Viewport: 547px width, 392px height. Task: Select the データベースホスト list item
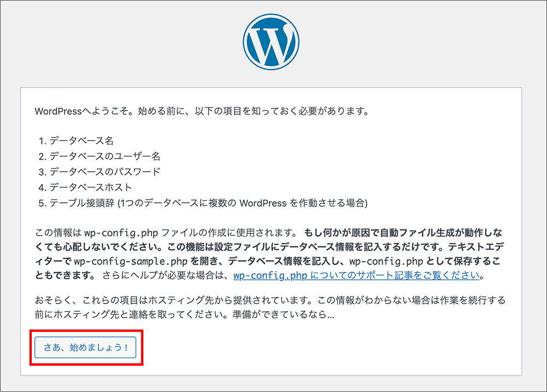coord(85,188)
